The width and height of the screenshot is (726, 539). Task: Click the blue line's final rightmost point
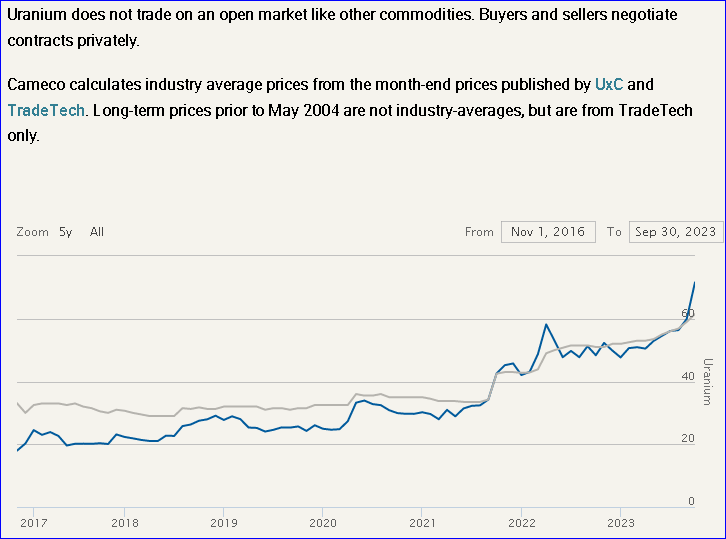[x=695, y=283]
